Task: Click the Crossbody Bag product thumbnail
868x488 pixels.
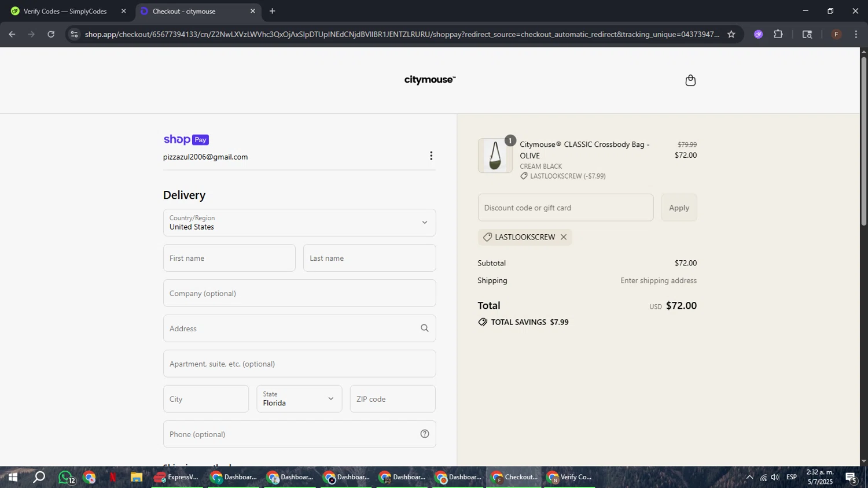Action: click(x=495, y=156)
